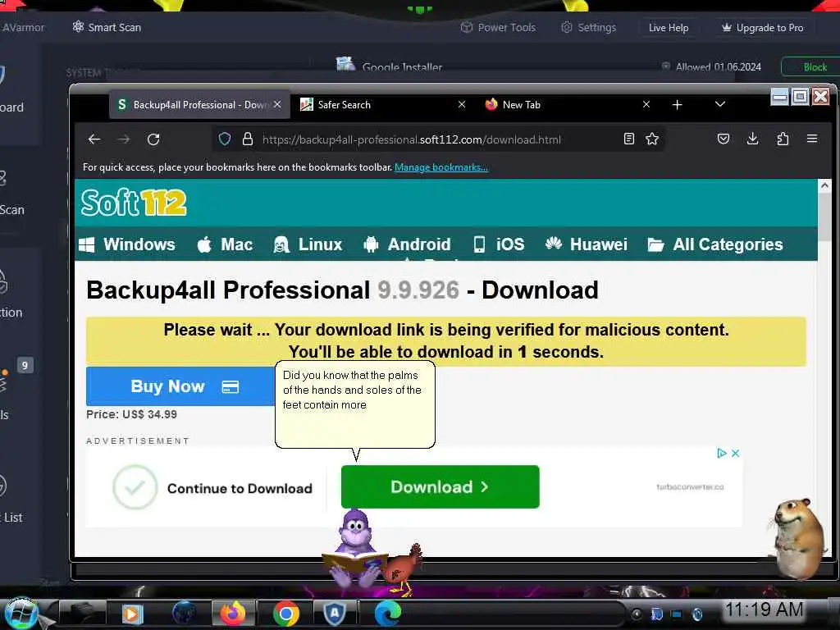
Task: Toggle reader view icon in address bar
Action: (x=629, y=139)
